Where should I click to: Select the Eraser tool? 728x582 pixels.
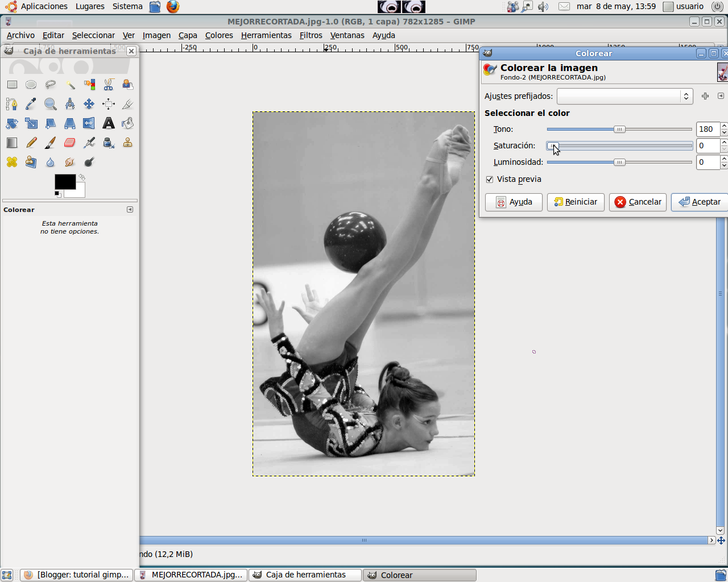[x=70, y=143]
